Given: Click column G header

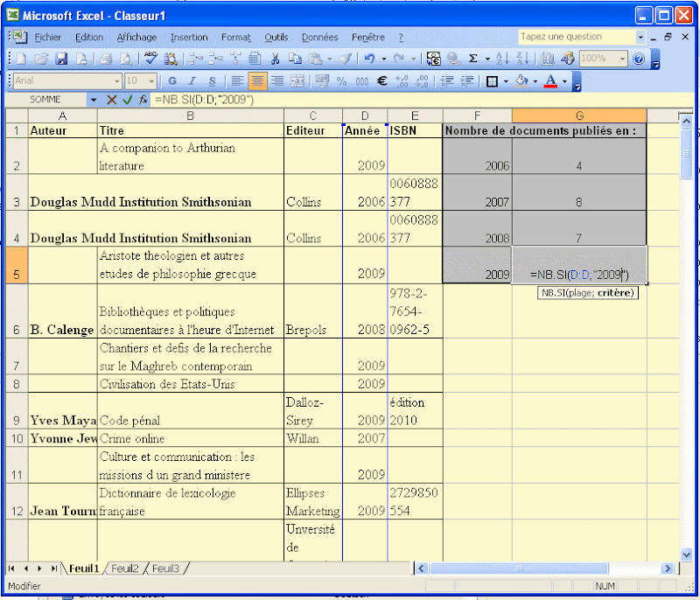Looking at the screenshot, I should [579, 116].
